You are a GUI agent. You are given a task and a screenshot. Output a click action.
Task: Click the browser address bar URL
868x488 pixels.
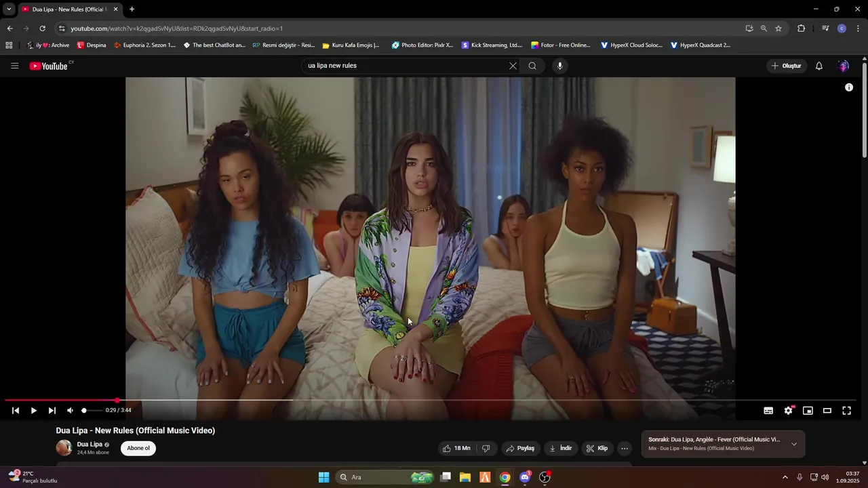(x=176, y=28)
